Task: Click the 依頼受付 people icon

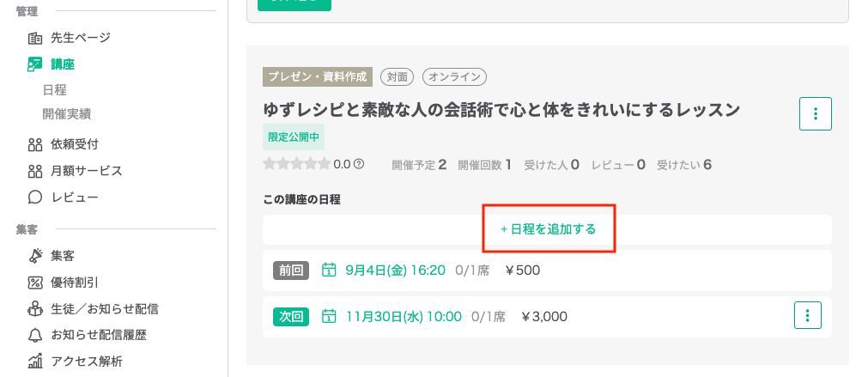Action: (35, 144)
